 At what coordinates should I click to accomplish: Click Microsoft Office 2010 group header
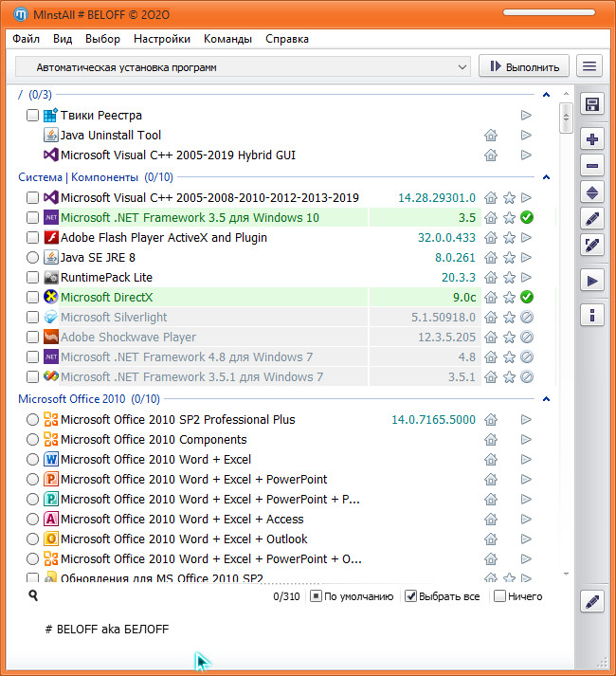[x=89, y=399]
